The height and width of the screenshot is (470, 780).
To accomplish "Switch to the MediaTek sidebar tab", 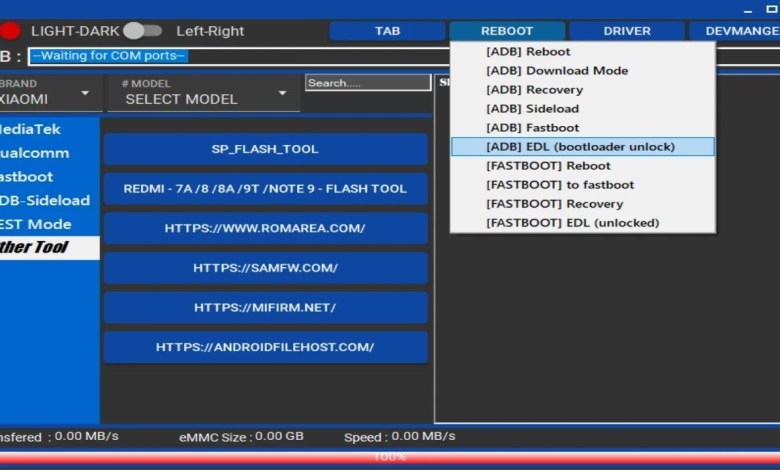I will coord(36,129).
